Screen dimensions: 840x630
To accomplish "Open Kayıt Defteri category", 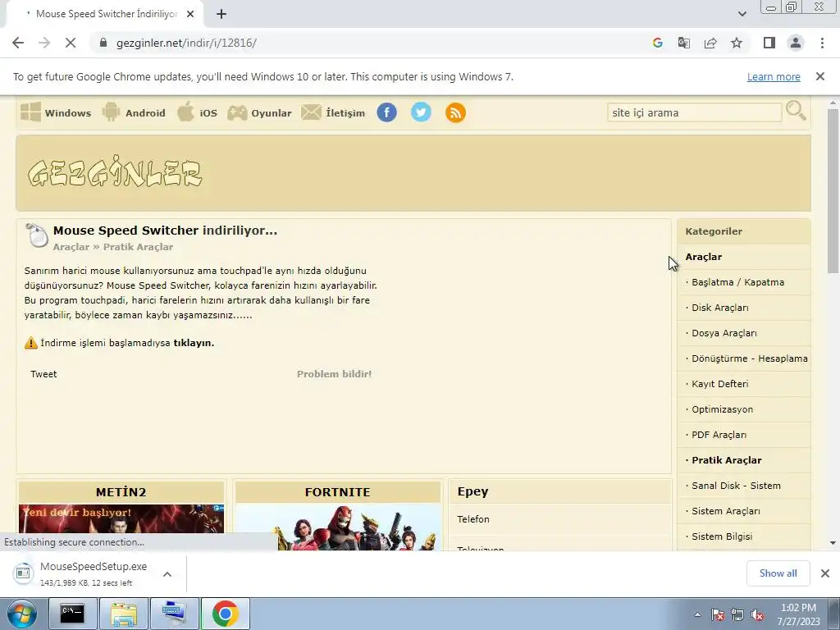I will click(720, 384).
